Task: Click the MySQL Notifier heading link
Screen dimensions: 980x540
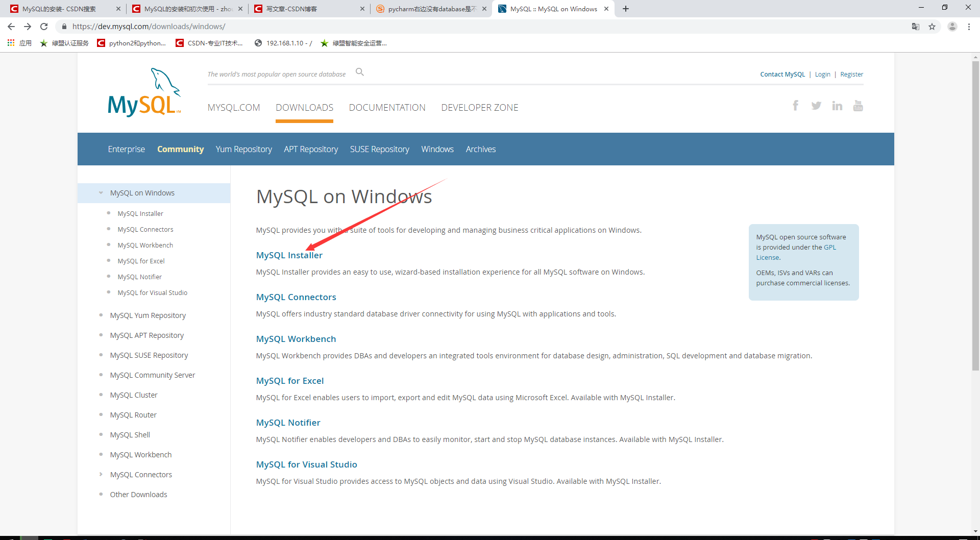Action: coord(288,423)
